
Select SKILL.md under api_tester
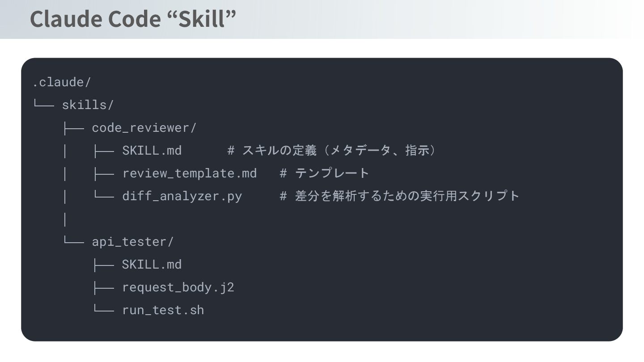tap(152, 265)
